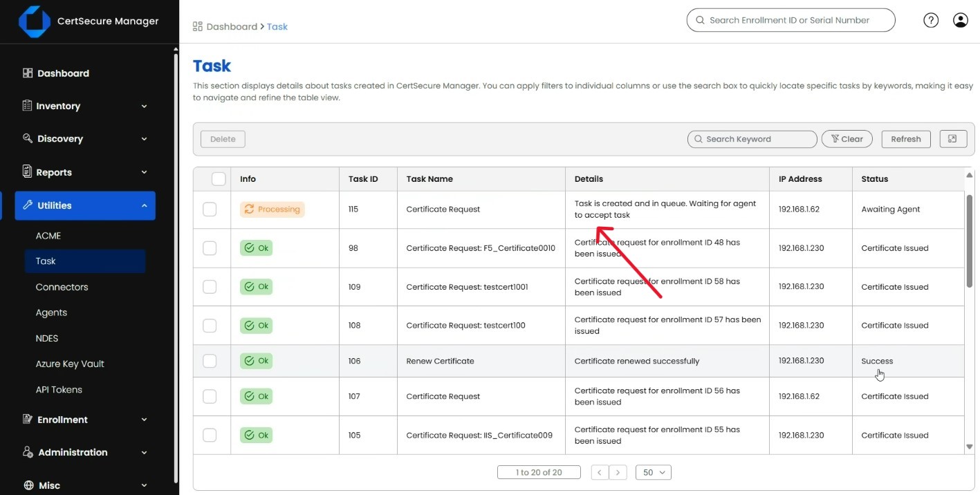Click the Clear filters button

(x=847, y=139)
